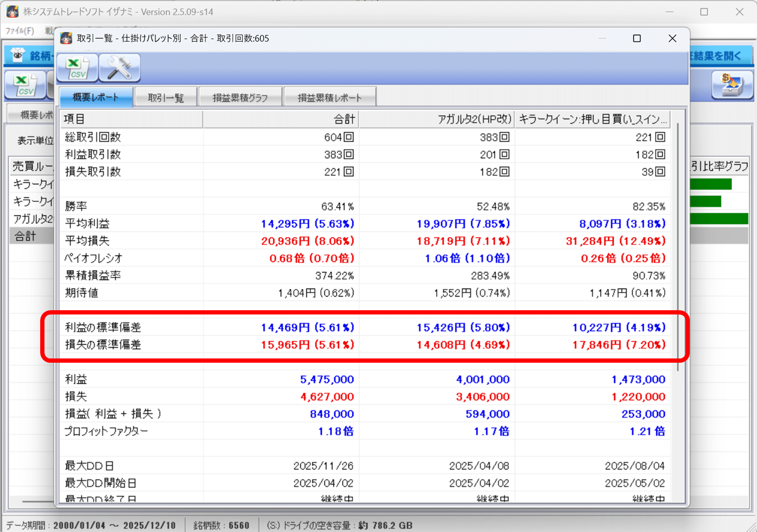
Task: Click the profit deviation 14,469円 (5.61%)
Action: 308,327
